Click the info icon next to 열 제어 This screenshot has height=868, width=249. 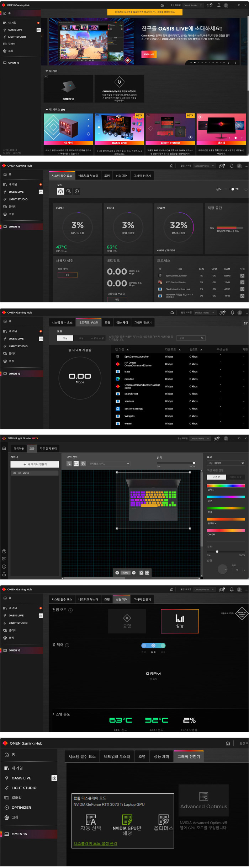click(x=67, y=645)
